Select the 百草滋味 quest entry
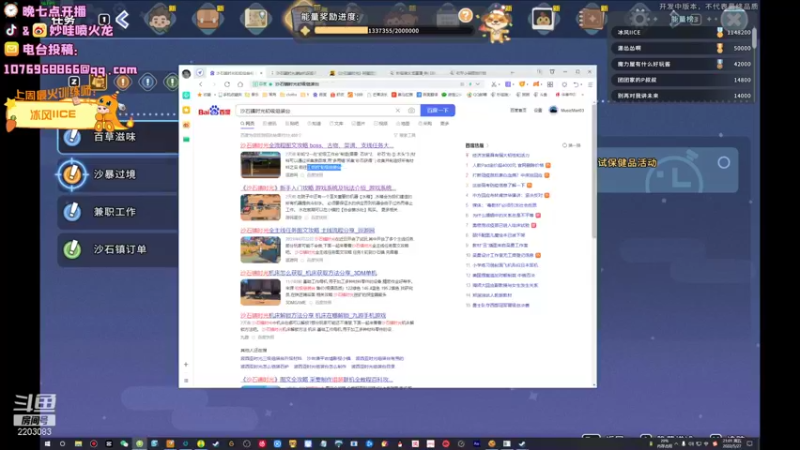This screenshot has height=450, width=800. 117,137
